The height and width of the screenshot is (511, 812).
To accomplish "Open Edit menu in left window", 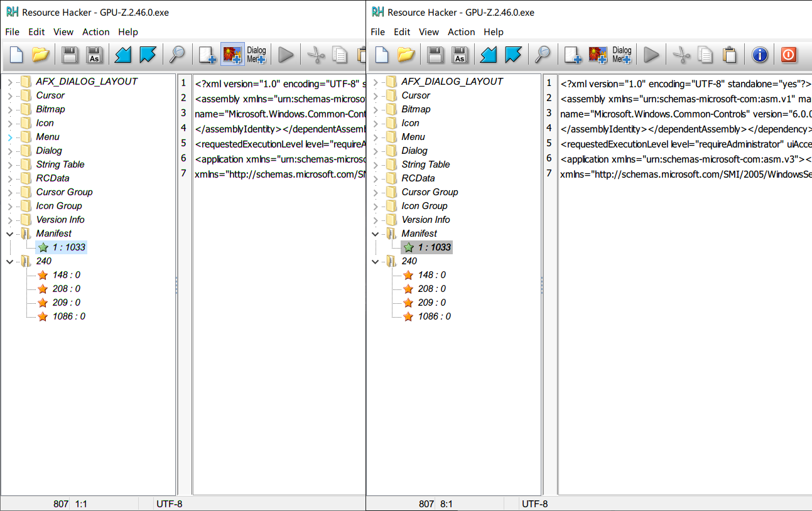I will click(36, 32).
